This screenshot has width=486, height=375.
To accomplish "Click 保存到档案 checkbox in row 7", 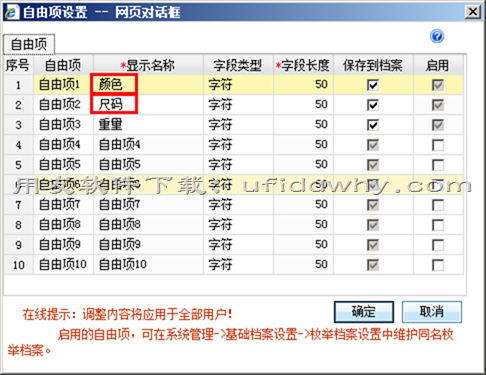I will tap(373, 205).
